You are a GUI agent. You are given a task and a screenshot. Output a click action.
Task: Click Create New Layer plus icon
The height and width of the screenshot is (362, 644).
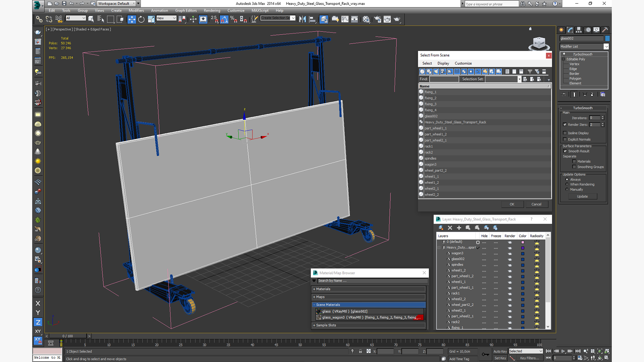[459, 228]
